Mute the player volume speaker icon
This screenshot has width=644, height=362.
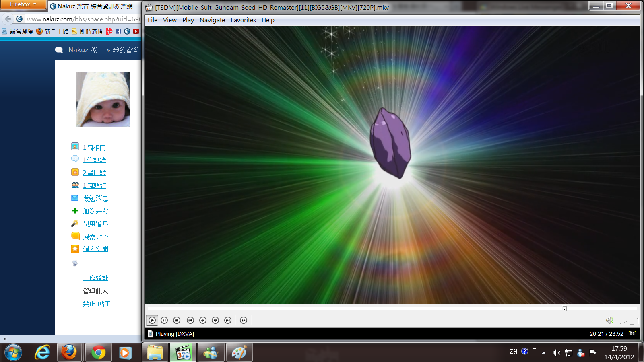click(609, 320)
